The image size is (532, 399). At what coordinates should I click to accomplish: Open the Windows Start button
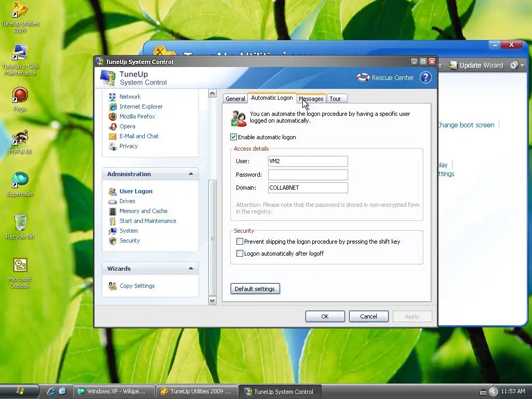pyautogui.click(x=20, y=391)
